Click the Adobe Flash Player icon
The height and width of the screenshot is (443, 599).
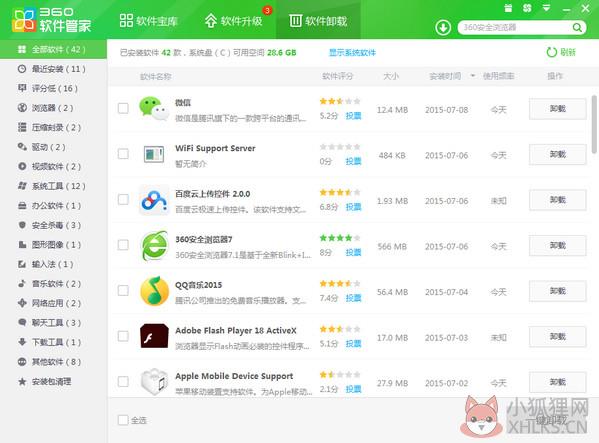(154, 336)
